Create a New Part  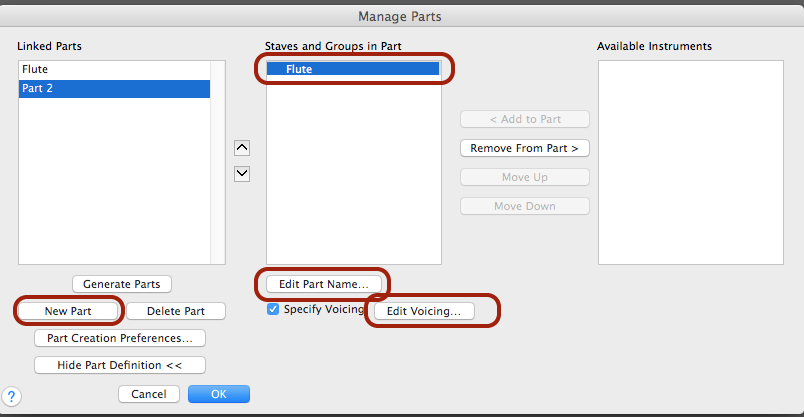click(x=68, y=311)
